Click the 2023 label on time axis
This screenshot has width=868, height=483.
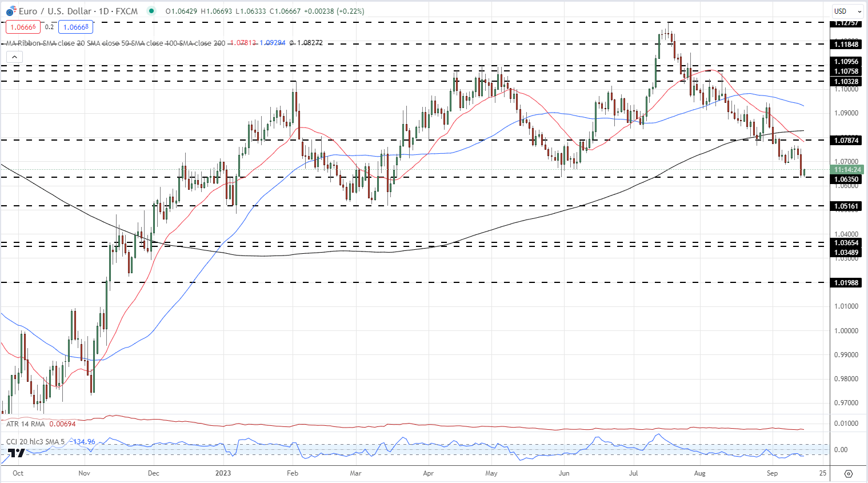click(x=223, y=473)
